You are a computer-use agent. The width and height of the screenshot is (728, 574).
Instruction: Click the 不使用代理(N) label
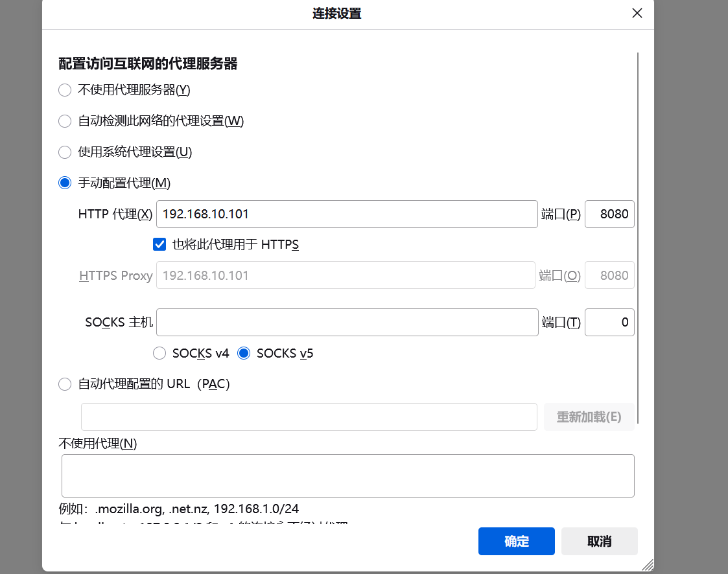pos(97,444)
